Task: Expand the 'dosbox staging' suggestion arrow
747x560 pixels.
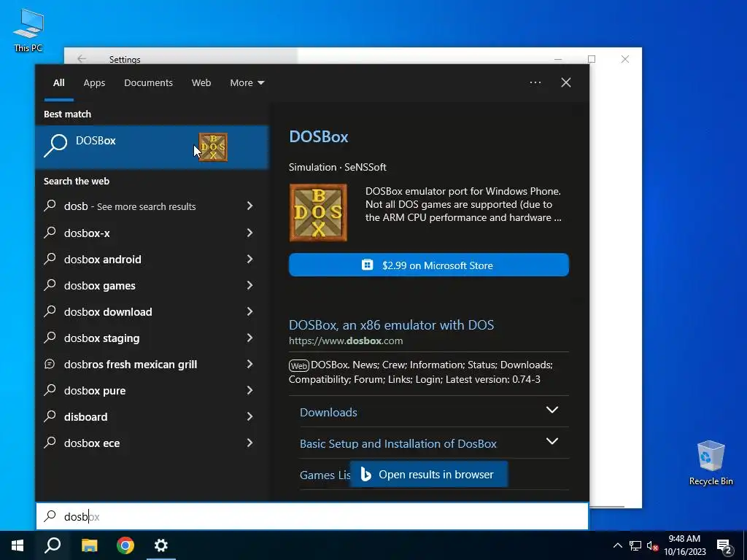Action: tap(249, 337)
